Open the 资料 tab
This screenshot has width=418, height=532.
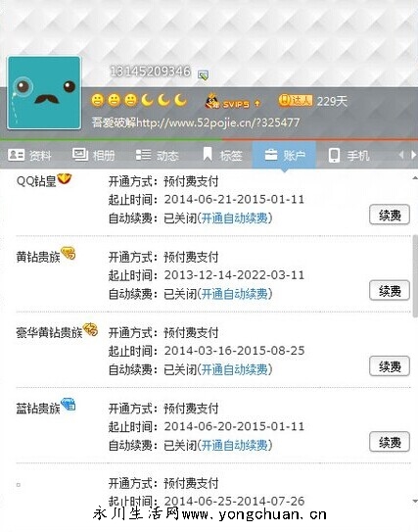[29, 156]
